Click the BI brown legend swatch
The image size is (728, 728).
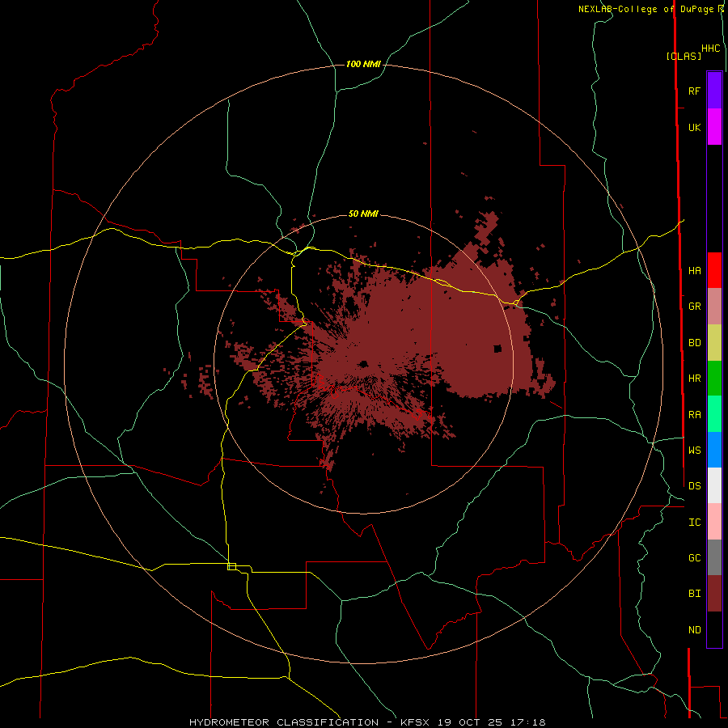714,594
